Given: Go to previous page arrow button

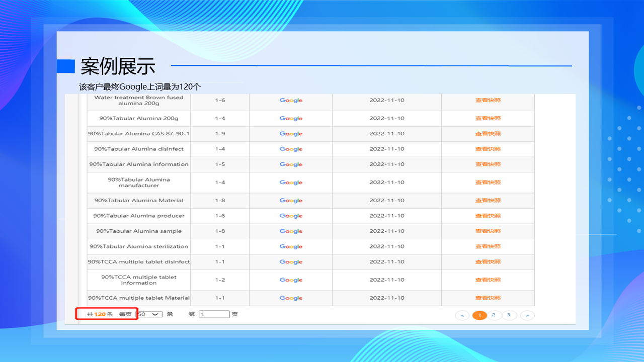Looking at the screenshot, I should tap(462, 316).
